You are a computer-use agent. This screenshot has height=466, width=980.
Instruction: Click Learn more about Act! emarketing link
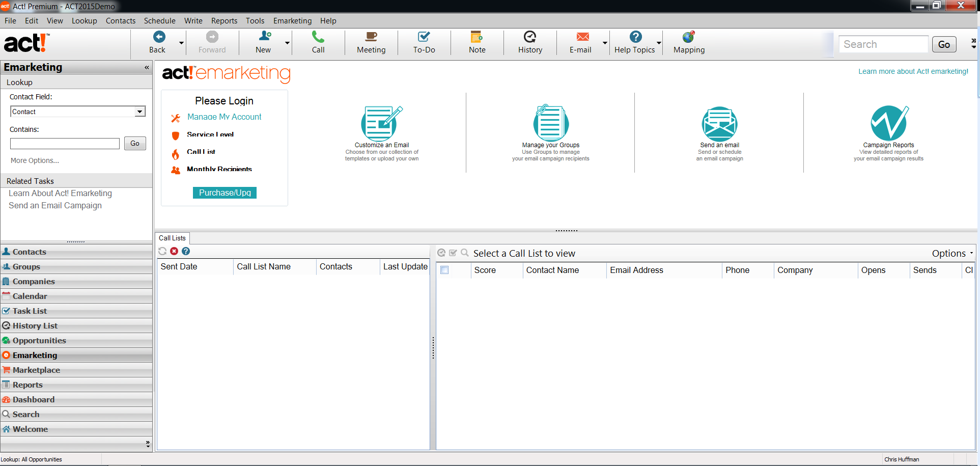[x=913, y=71]
